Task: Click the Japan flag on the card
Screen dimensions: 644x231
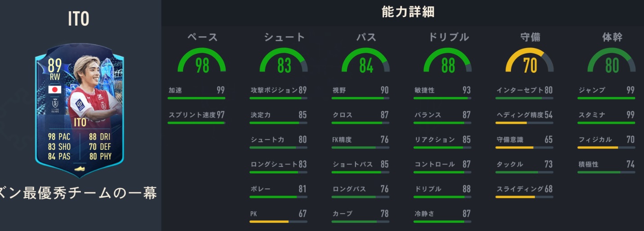Action: 55,89
